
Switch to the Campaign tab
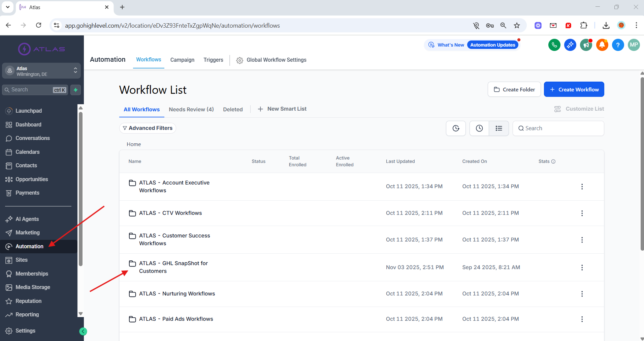(182, 60)
